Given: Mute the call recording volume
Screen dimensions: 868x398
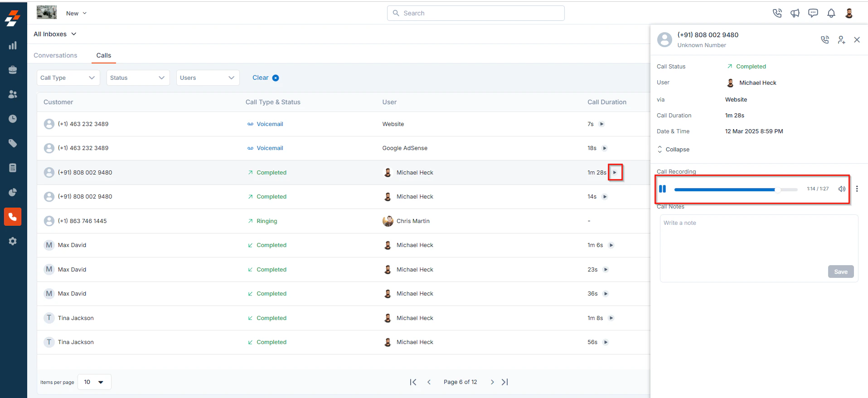Looking at the screenshot, I should point(842,189).
